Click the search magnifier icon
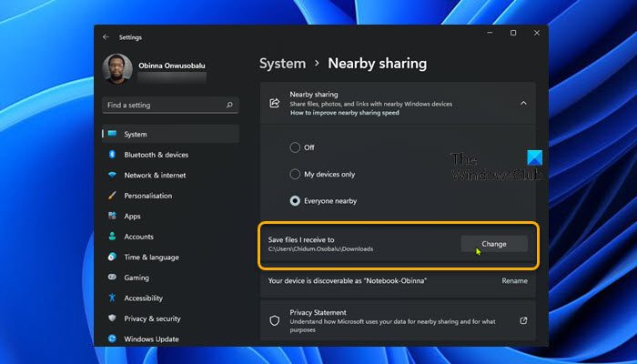Viewport: 637px width, 364px height. 229,106
